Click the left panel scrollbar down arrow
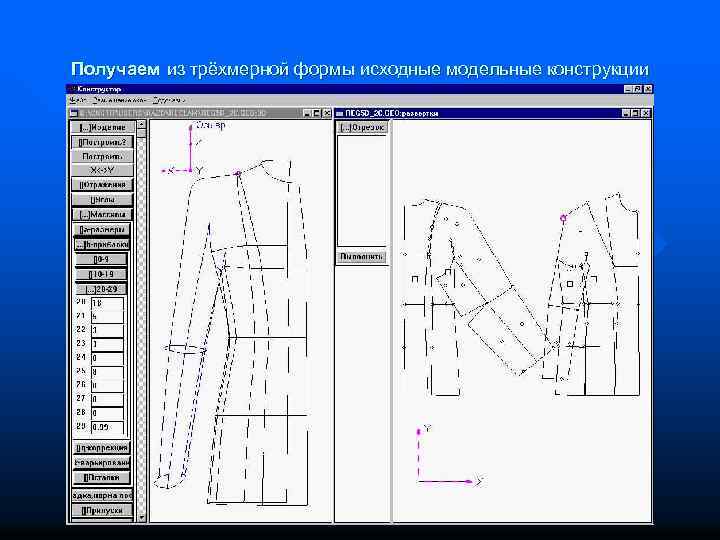The height and width of the screenshot is (540, 720). click(141, 518)
